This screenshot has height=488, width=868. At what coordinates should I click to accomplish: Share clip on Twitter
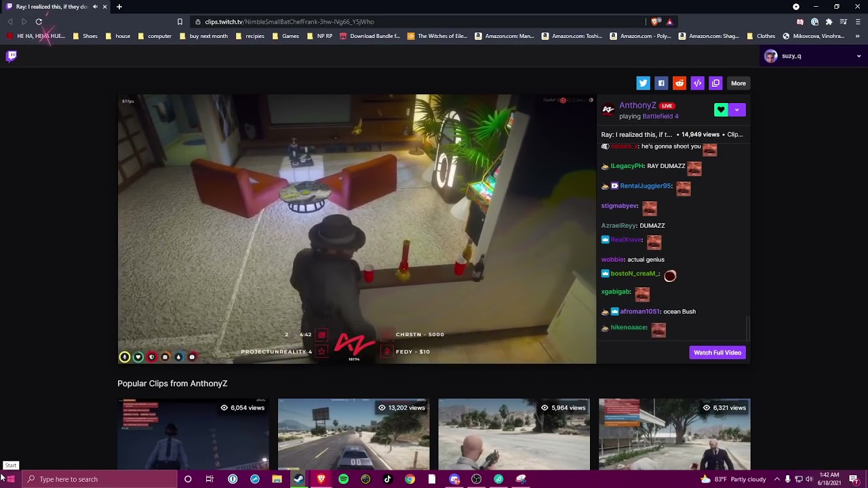pyautogui.click(x=643, y=83)
